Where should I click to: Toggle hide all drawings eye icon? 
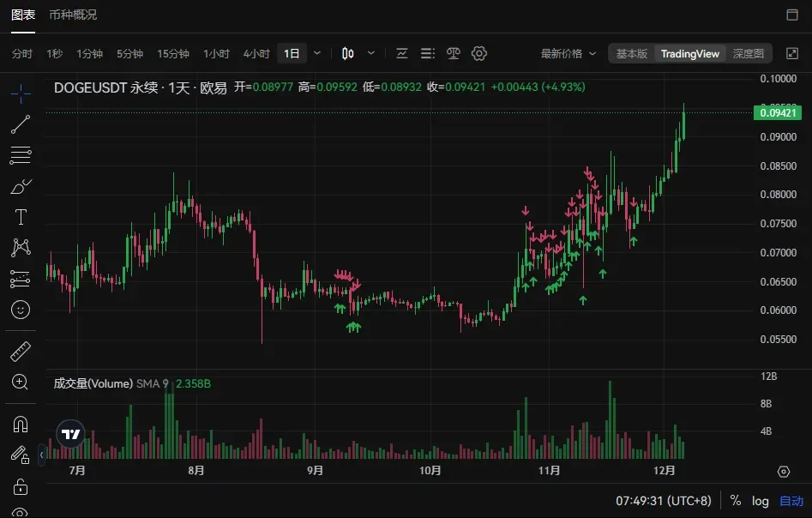pyautogui.click(x=20, y=512)
